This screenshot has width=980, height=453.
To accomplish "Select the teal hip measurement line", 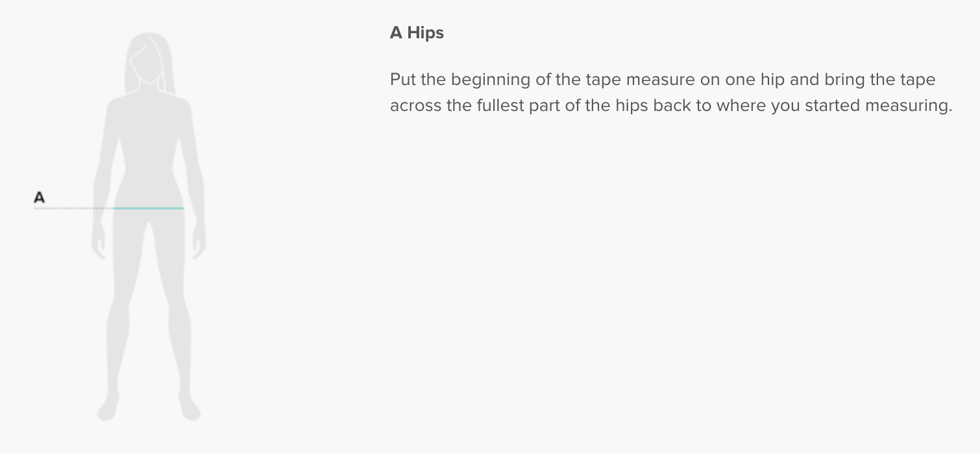I will click(149, 208).
